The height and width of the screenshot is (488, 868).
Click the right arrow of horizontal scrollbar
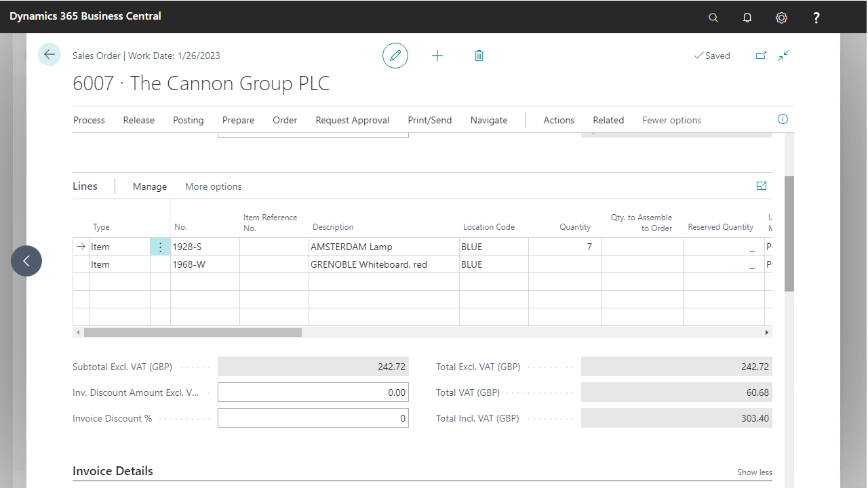pyautogui.click(x=767, y=333)
